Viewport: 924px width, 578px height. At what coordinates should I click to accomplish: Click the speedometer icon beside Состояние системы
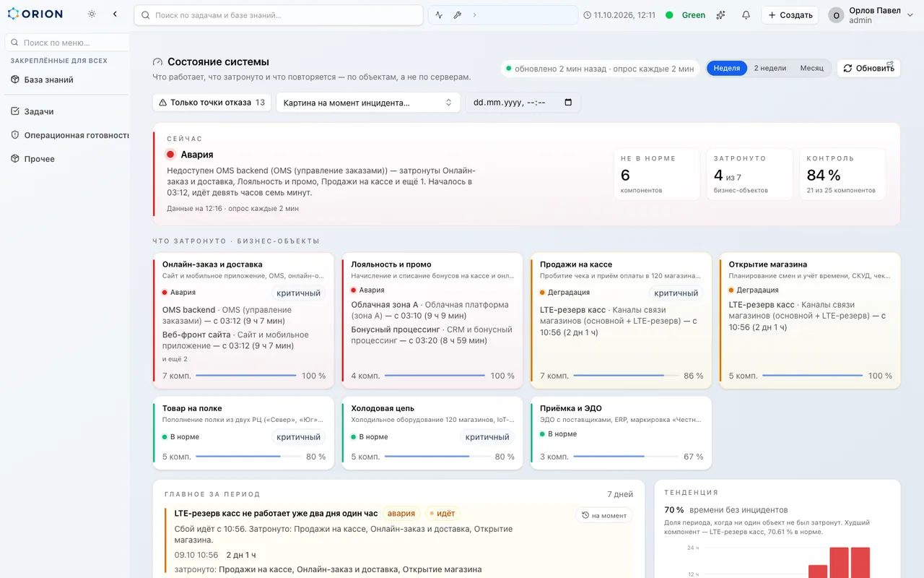point(158,62)
